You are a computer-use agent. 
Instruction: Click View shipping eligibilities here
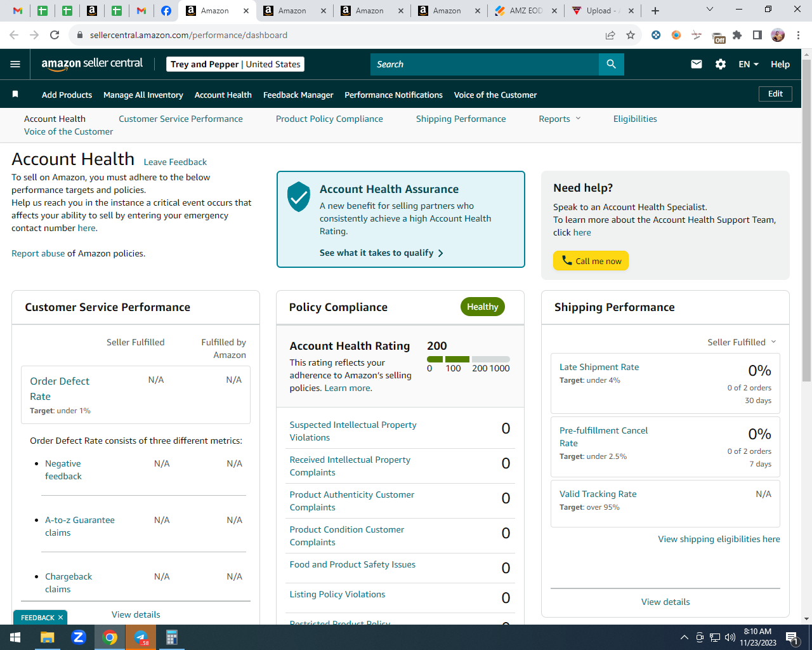pyautogui.click(x=719, y=539)
